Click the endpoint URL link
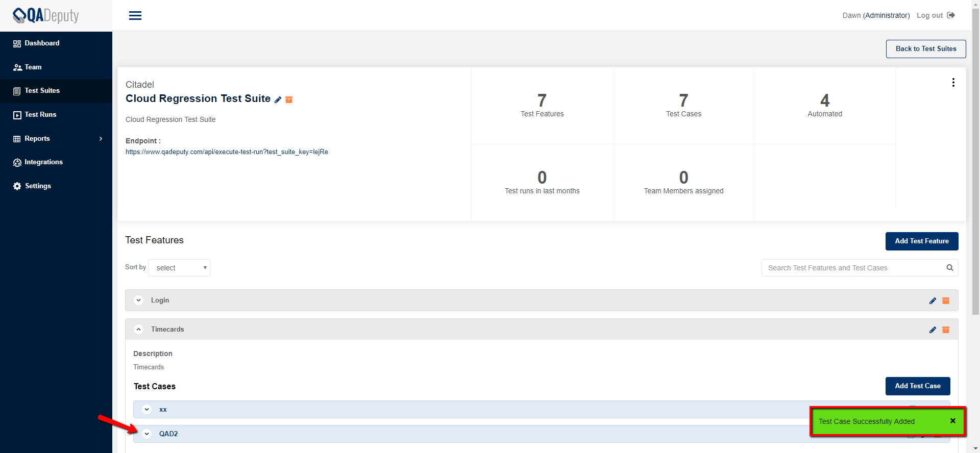 pyautogui.click(x=227, y=152)
